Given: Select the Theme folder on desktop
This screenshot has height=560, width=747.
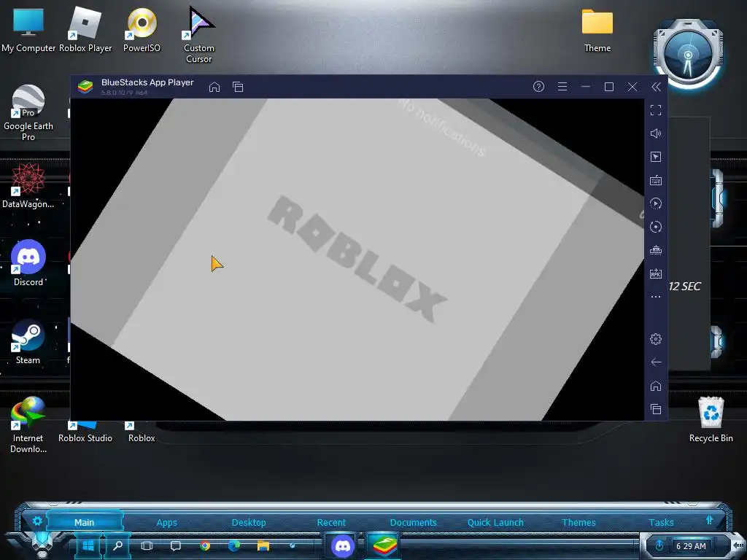Looking at the screenshot, I should 597,31.
